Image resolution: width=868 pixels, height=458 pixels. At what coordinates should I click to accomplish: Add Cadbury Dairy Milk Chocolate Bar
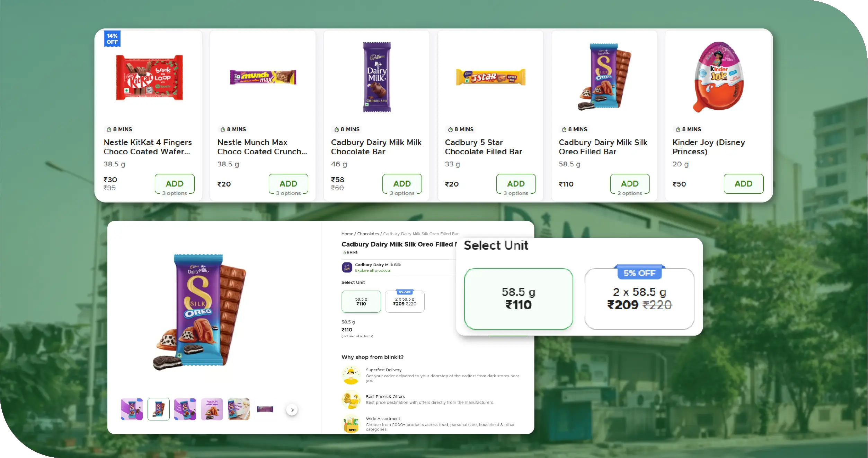[x=402, y=184]
